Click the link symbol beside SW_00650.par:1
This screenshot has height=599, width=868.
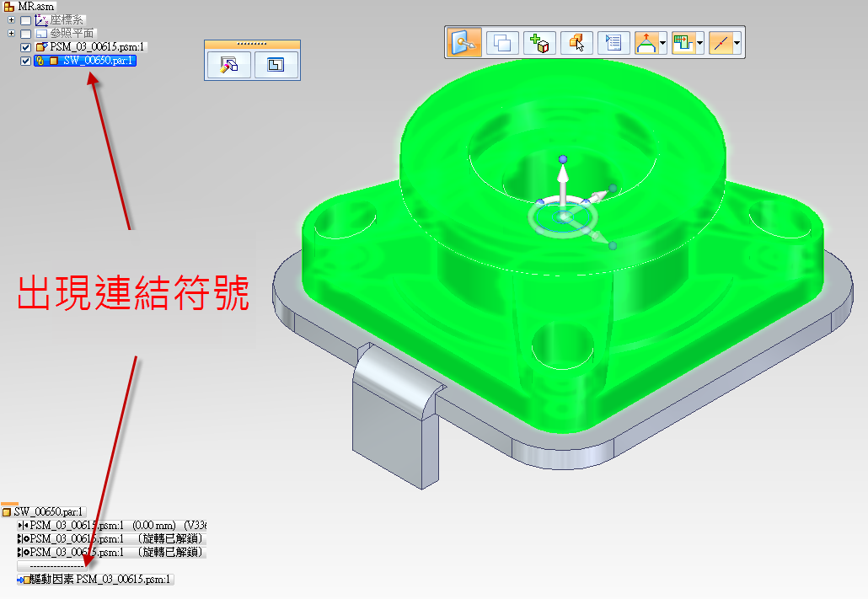point(40,61)
